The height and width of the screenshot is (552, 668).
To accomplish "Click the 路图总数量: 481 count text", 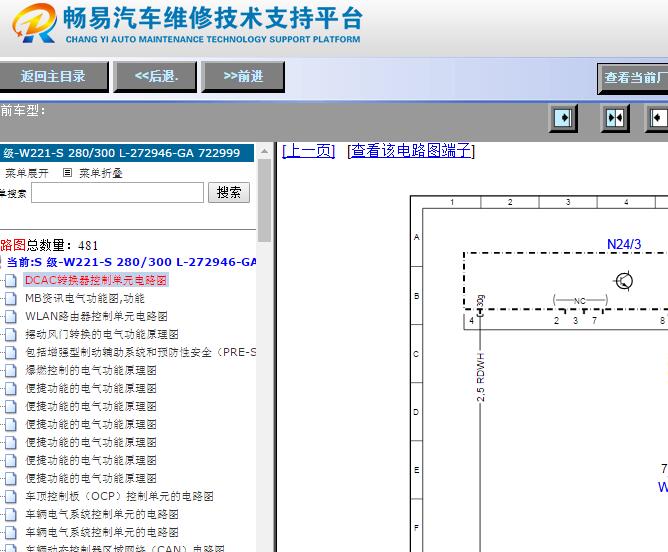I will click(x=49, y=245).
